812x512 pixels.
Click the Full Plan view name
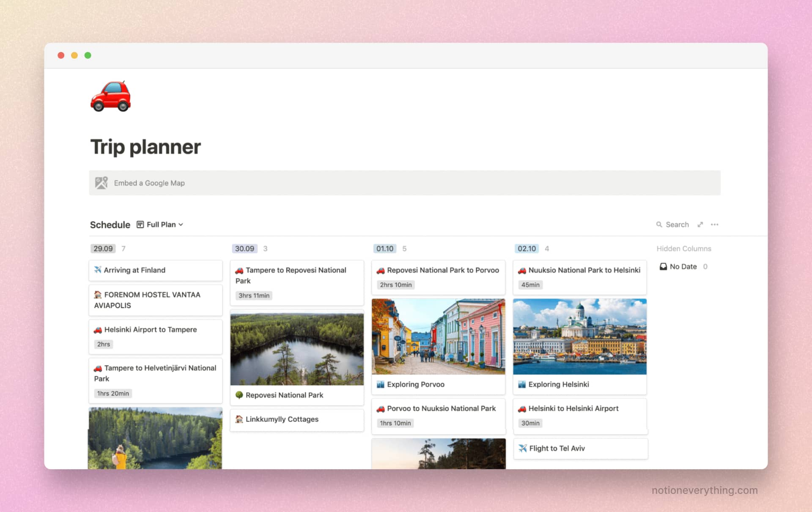161,225
